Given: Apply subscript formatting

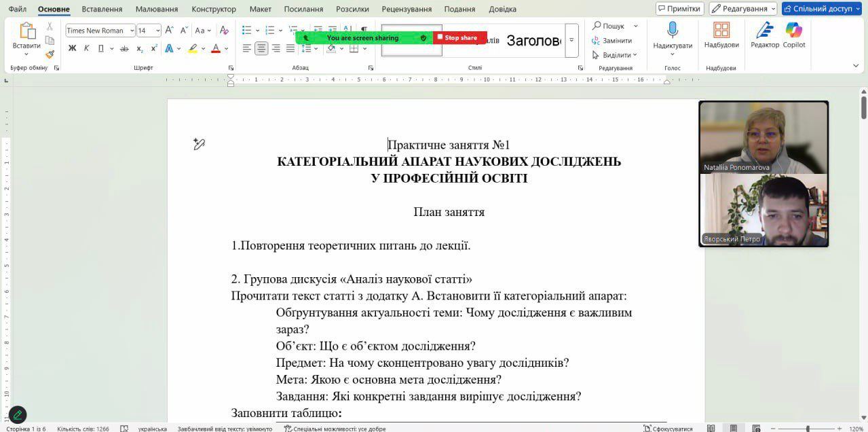Looking at the screenshot, I should coord(140,48).
